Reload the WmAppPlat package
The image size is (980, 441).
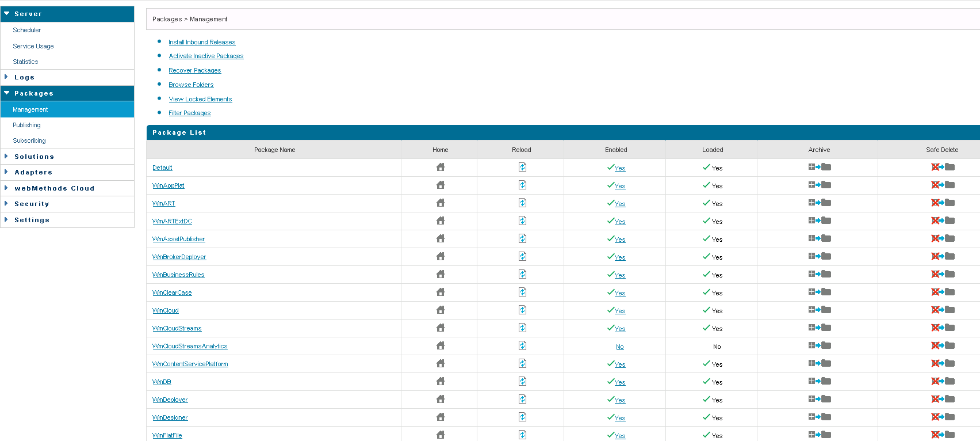[x=522, y=185]
